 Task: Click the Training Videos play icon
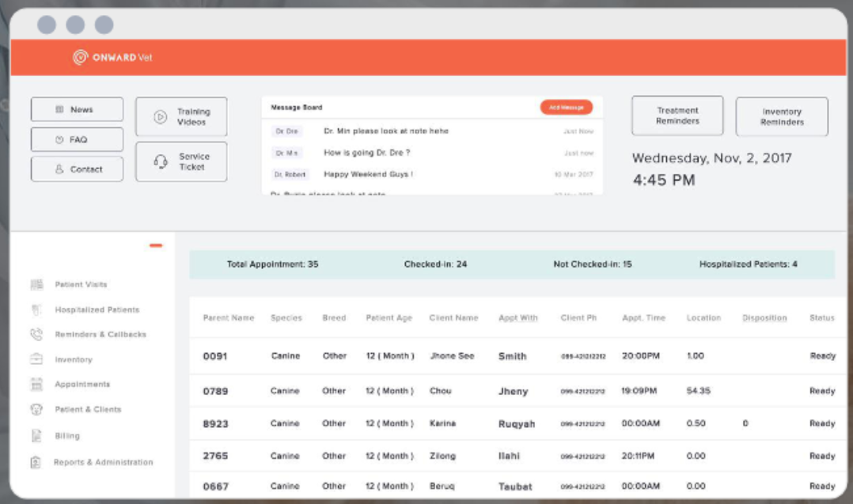[x=160, y=117]
